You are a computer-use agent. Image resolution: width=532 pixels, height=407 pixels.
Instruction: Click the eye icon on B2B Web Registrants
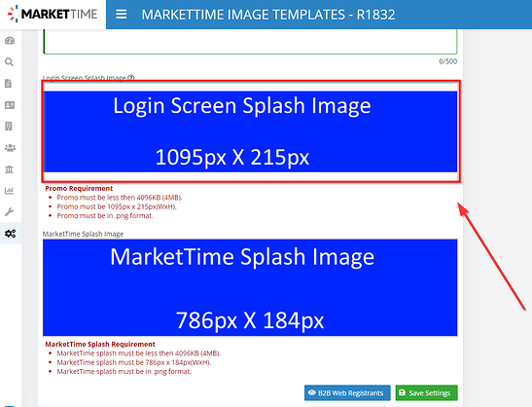[312, 392]
